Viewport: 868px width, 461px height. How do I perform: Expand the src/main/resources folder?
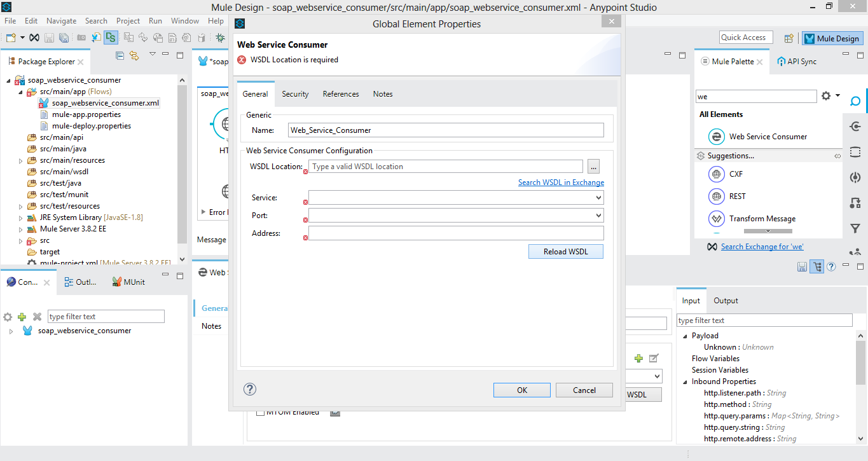coord(21,161)
